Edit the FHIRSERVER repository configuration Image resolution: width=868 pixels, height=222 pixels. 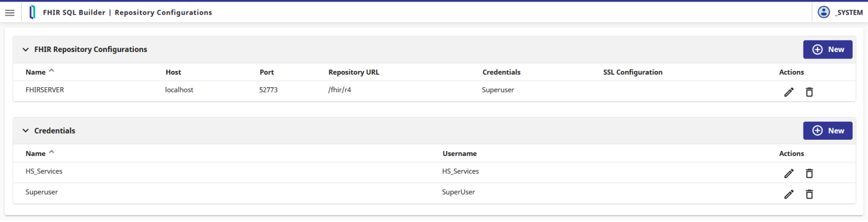tap(789, 92)
